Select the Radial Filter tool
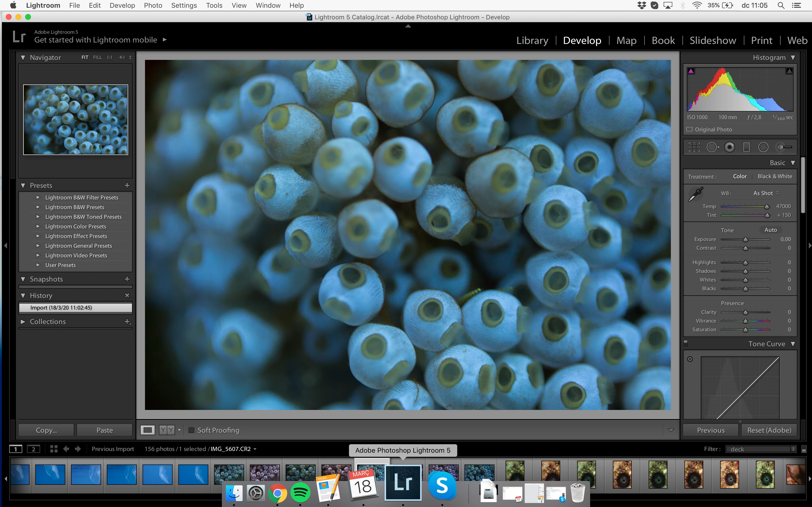Screen dimensions: 812x507 (763, 147)
